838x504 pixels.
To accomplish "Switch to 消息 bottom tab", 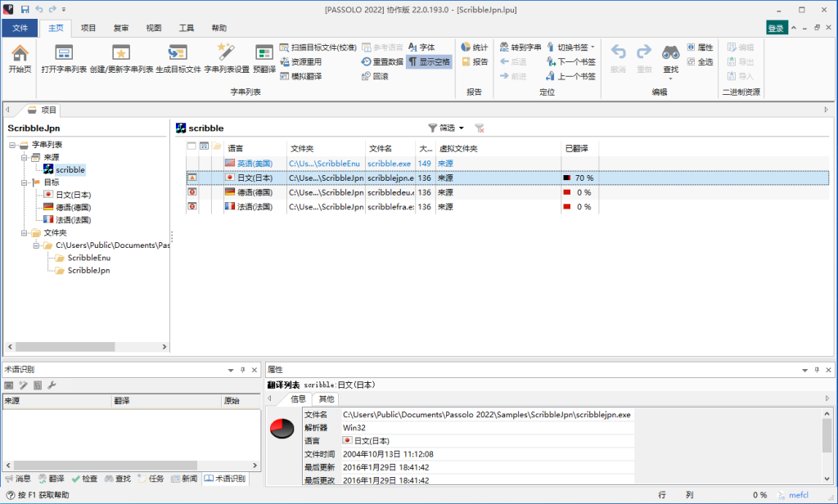I will pyautogui.click(x=18, y=479).
